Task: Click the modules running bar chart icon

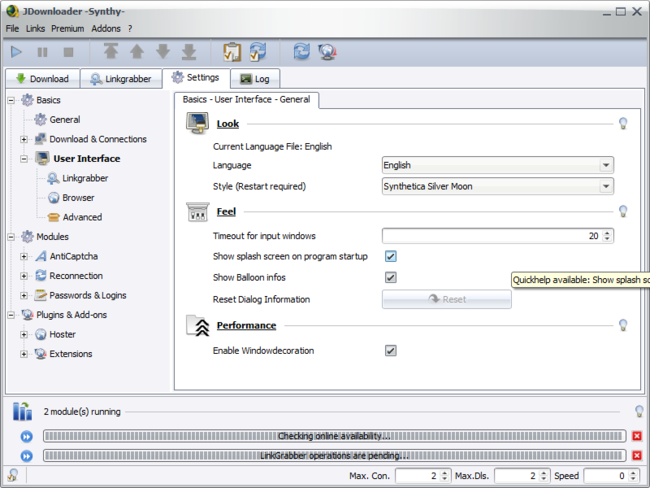Action: 22,411
